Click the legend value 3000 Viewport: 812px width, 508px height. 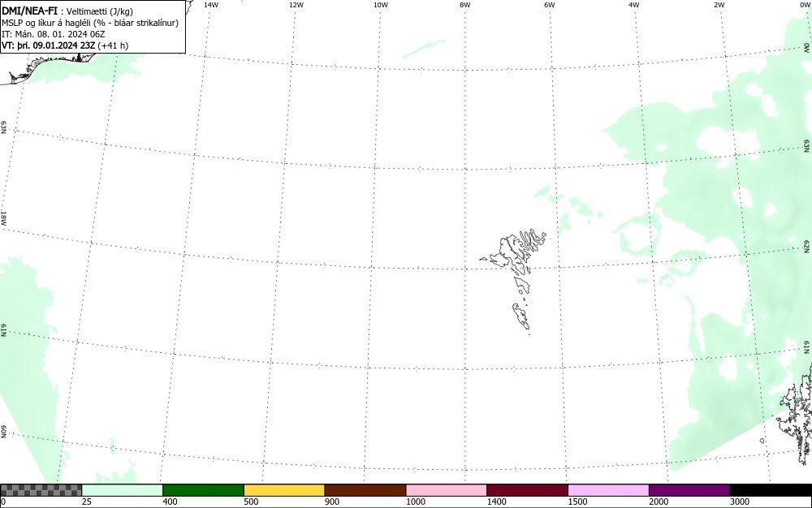click(740, 502)
